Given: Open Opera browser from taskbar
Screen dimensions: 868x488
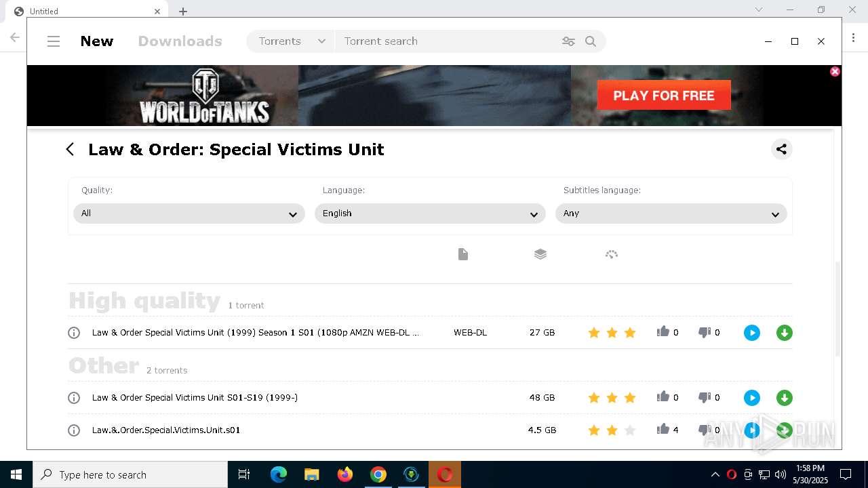Looking at the screenshot, I should pos(445,474).
